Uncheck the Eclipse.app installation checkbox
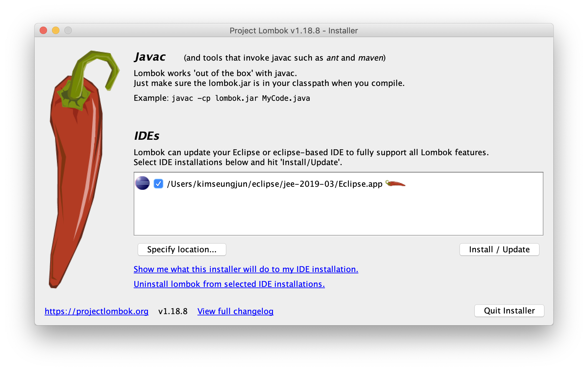588x371 pixels. (158, 184)
